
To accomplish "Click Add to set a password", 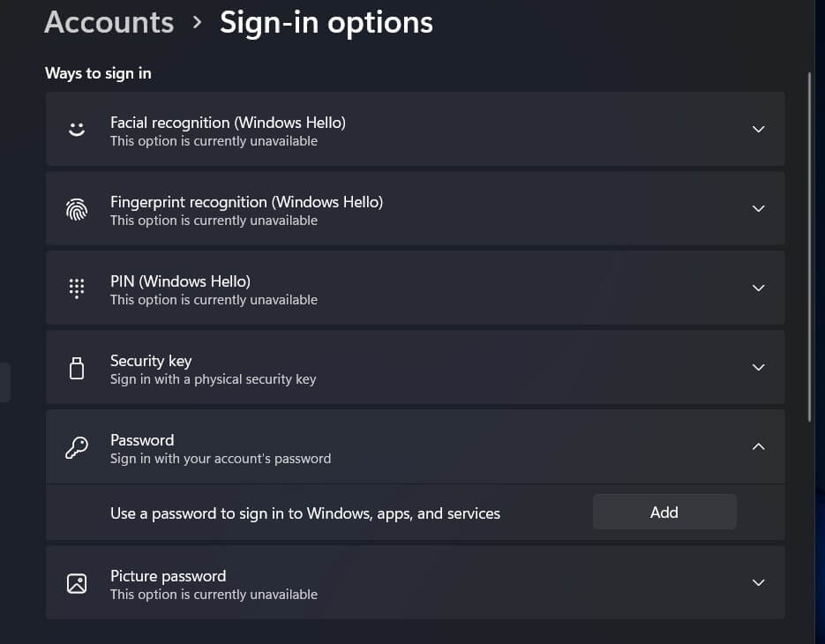I will (664, 512).
